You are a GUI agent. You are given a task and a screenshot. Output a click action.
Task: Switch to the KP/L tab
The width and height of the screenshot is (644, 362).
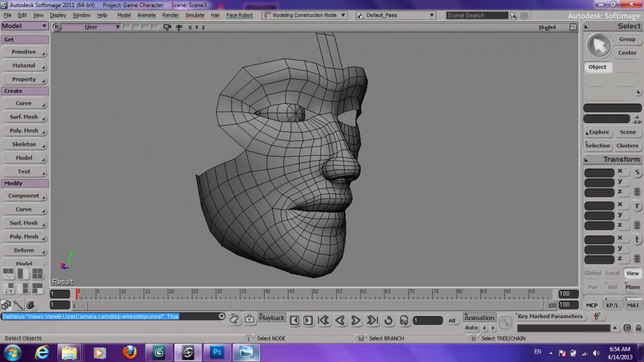pyautogui.click(x=612, y=305)
